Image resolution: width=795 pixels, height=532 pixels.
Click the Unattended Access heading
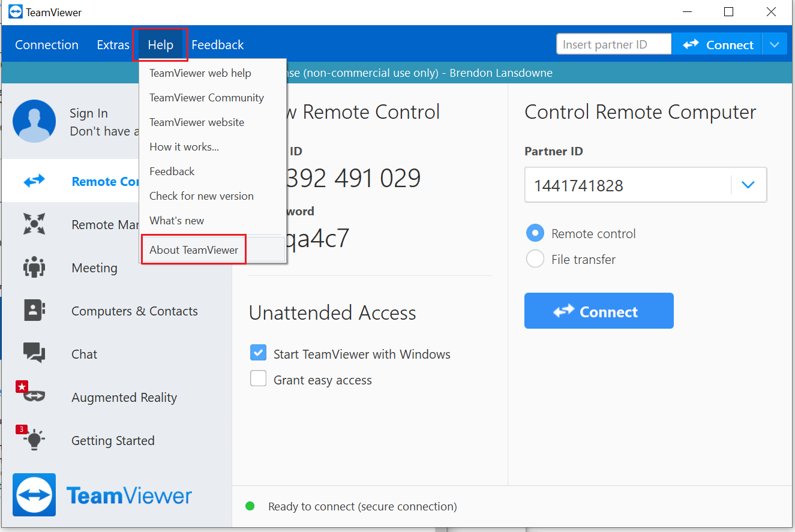pos(332,312)
